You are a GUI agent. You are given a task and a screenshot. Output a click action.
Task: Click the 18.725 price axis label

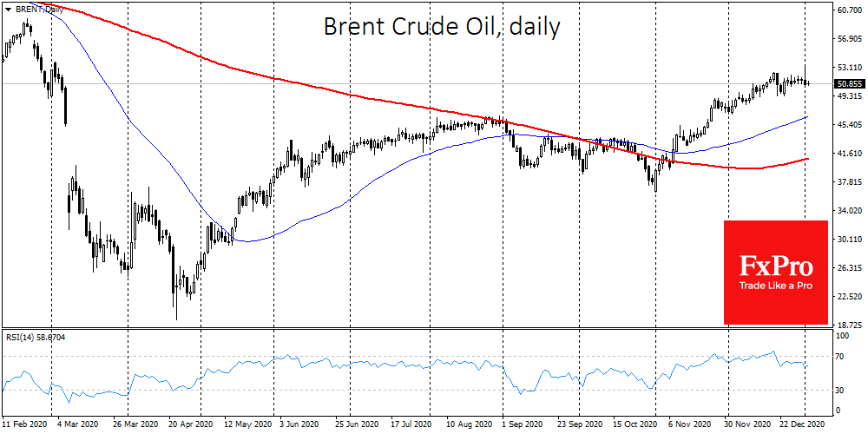[848, 325]
